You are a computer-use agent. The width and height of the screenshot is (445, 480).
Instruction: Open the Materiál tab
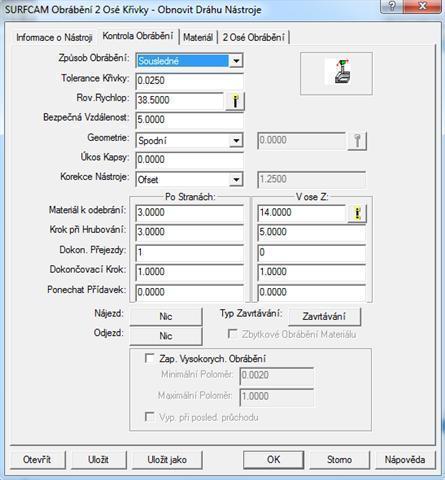198,37
